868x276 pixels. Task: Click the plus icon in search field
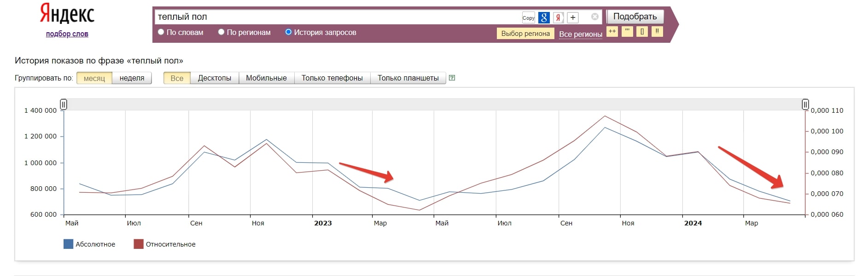click(573, 17)
